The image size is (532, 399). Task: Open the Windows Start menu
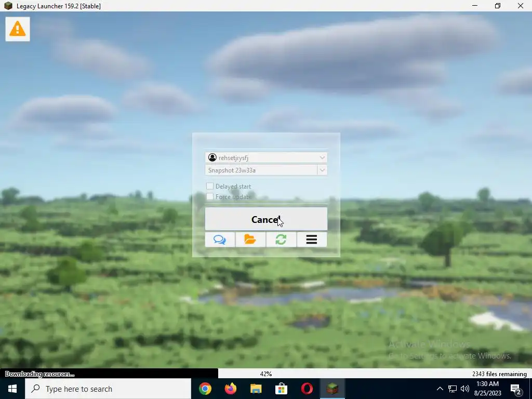coord(12,389)
